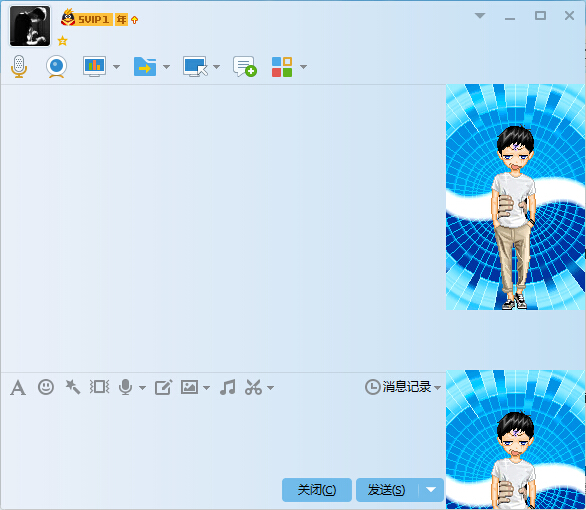The image size is (586, 510).
Task: Expand the voice message microphone dropdown
Action: (x=142, y=388)
